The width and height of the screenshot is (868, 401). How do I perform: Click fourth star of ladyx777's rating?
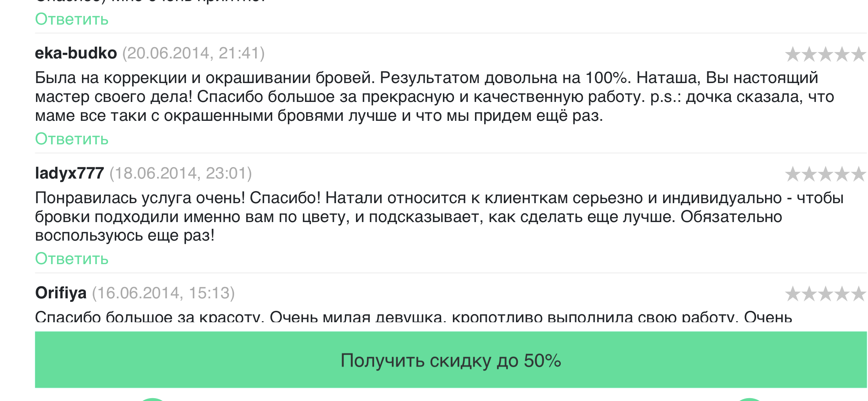842,174
